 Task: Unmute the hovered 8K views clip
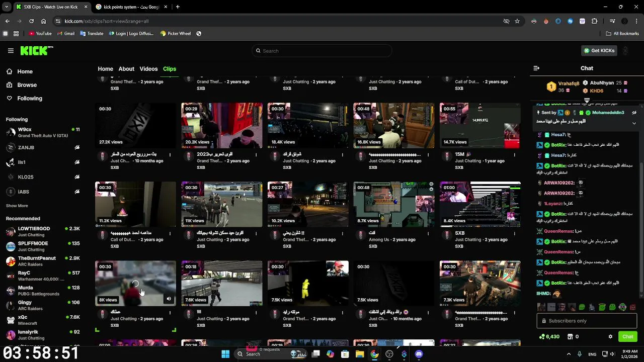click(x=169, y=299)
